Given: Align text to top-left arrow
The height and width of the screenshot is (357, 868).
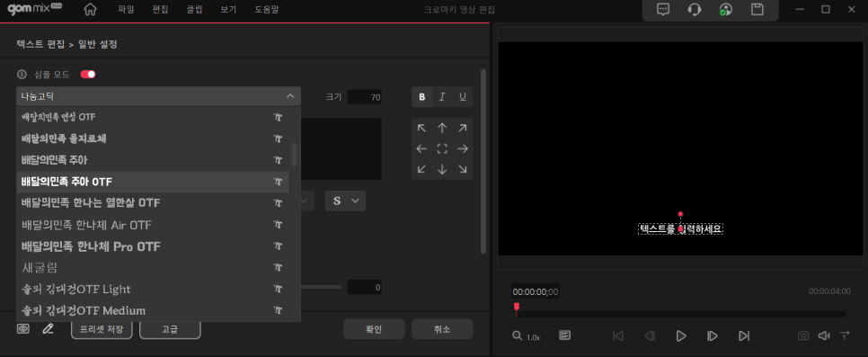Looking at the screenshot, I should 421,128.
